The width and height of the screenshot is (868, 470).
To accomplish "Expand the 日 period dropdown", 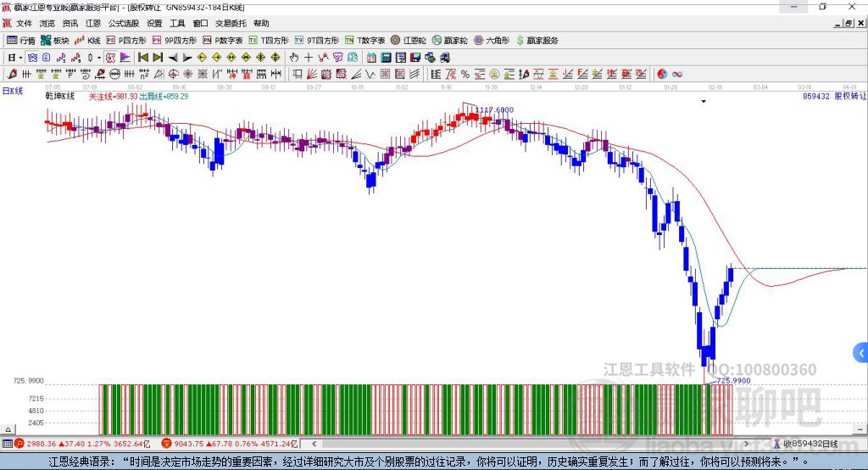I will 20,58.
